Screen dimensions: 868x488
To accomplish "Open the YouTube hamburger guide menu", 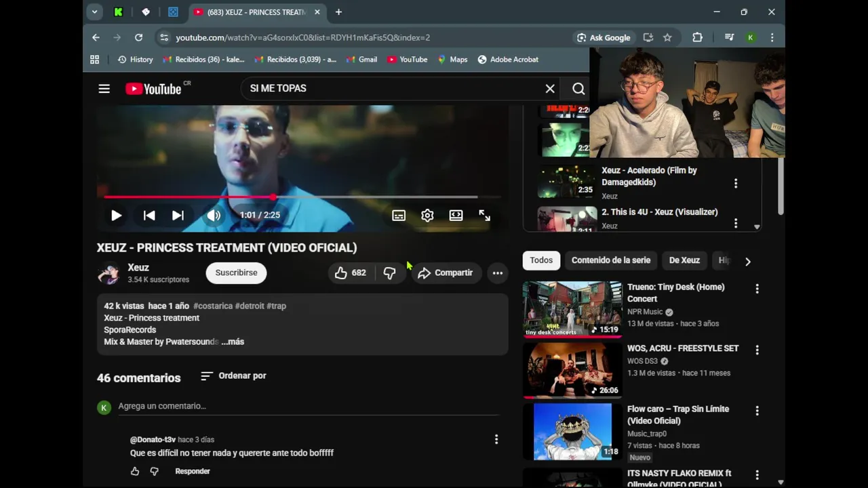I will tap(104, 89).
